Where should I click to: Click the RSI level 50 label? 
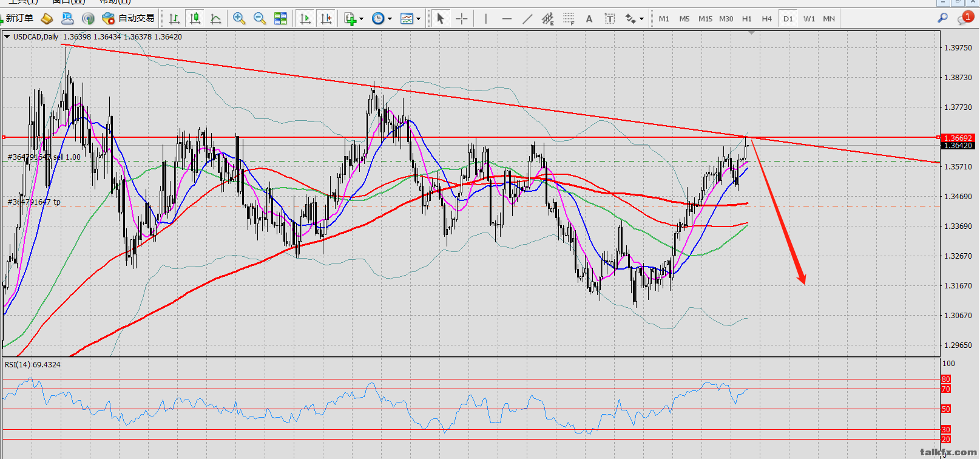click(x=946, y=409)
